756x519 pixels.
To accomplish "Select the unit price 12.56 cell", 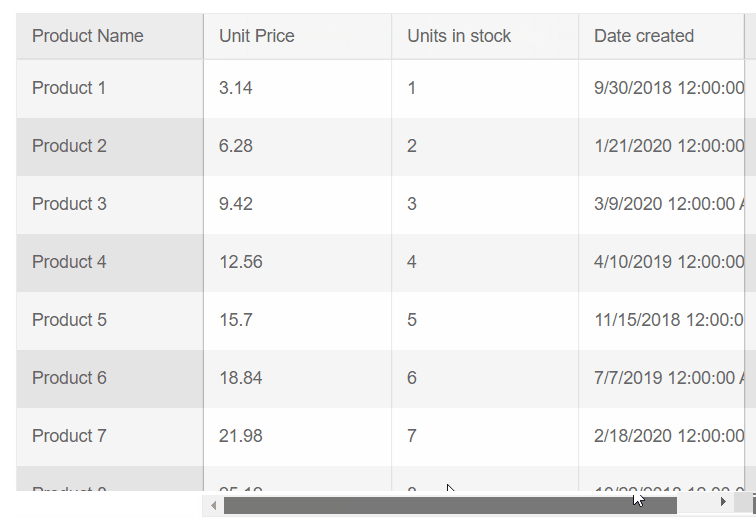I will 241,262.
